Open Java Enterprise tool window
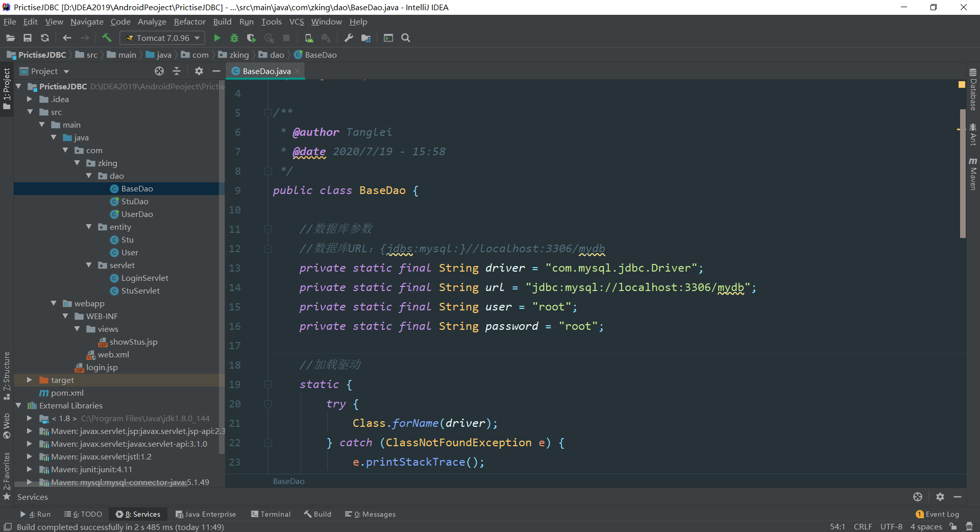 [205, 514]
